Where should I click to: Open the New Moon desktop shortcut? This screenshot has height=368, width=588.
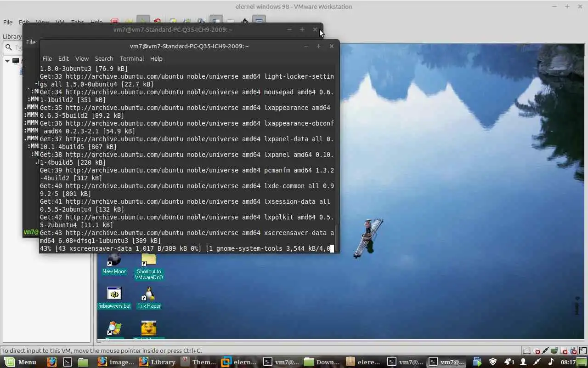(114, 264)
